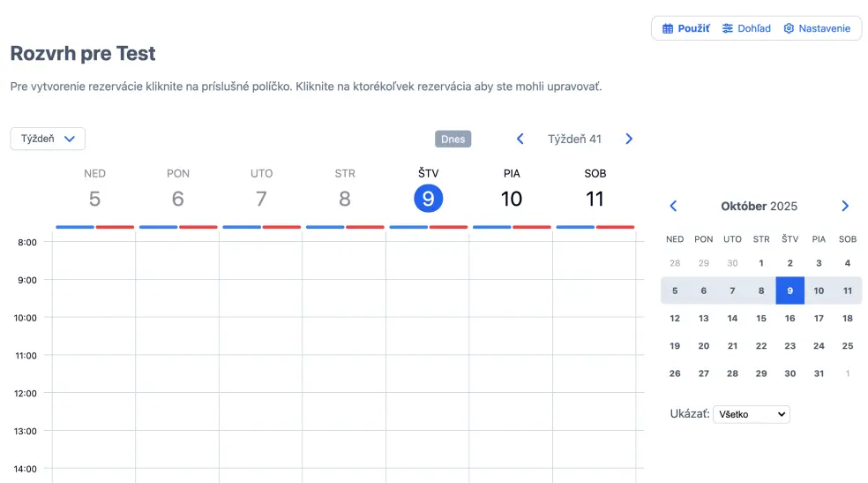Click the Dnes button
Screen dimensions: 868x483
pyautogui.click(x=453, y=139)
